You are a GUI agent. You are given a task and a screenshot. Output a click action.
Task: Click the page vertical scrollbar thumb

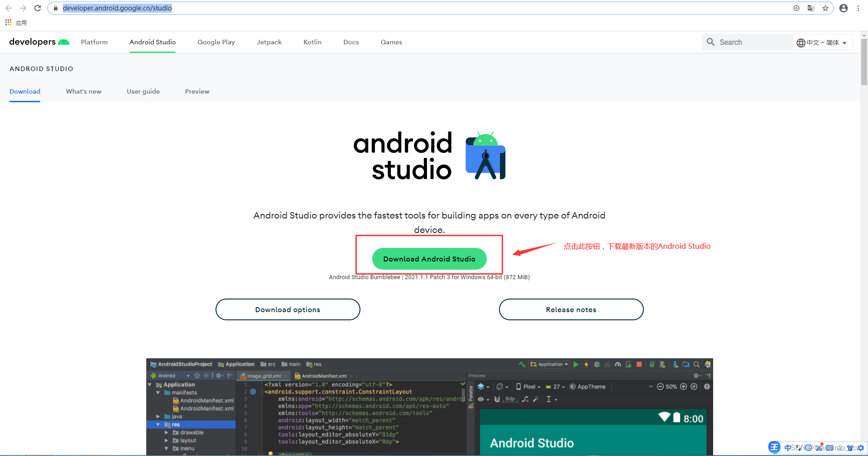pyautogui.click(x=864, y=62)
